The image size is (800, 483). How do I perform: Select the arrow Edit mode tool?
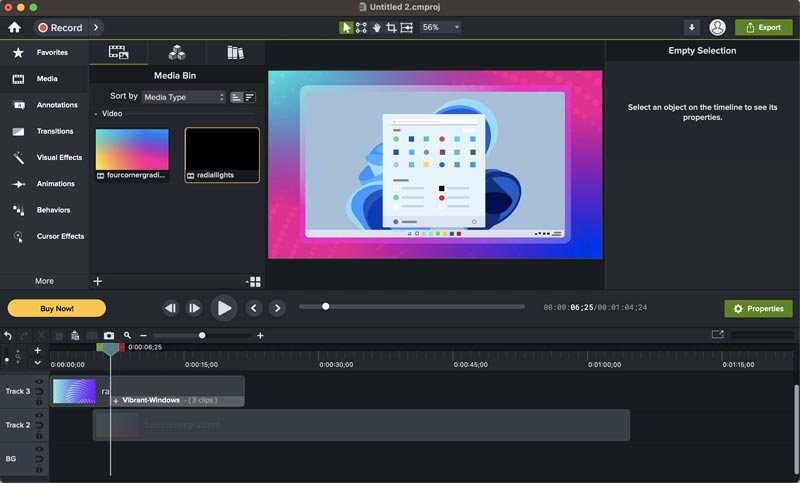[346, 28]
